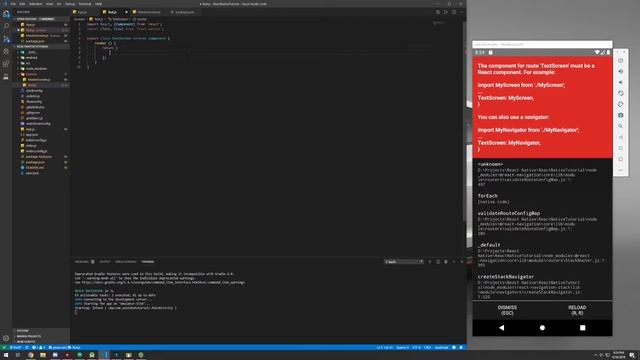The height and width of the screenshot is (360, 640).
Task: Click the UTF-8 encoding status item
Action: click(416, 347)
